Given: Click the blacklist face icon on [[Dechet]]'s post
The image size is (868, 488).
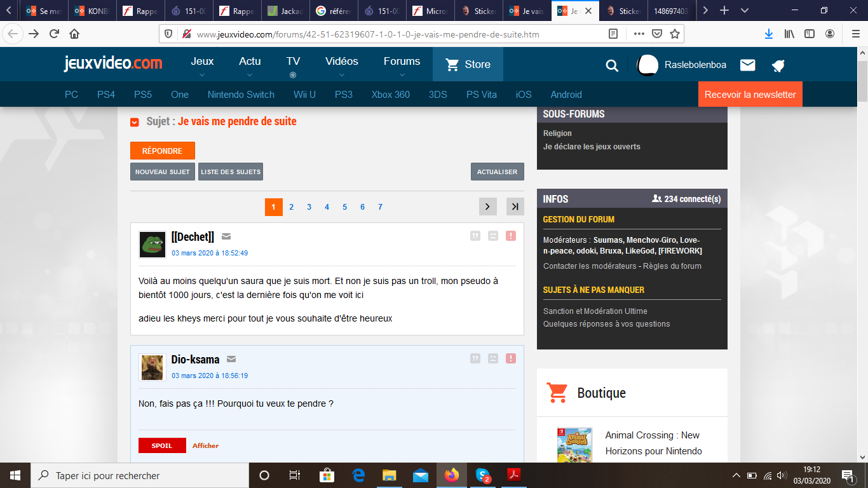Looking at the screenshot, I should pos(492,236).
